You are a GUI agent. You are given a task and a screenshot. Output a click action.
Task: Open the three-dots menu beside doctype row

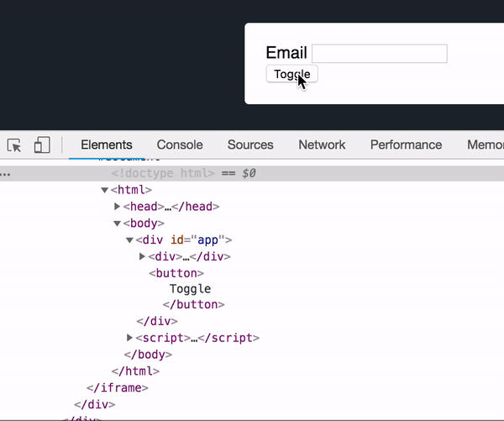pos(6,174)
